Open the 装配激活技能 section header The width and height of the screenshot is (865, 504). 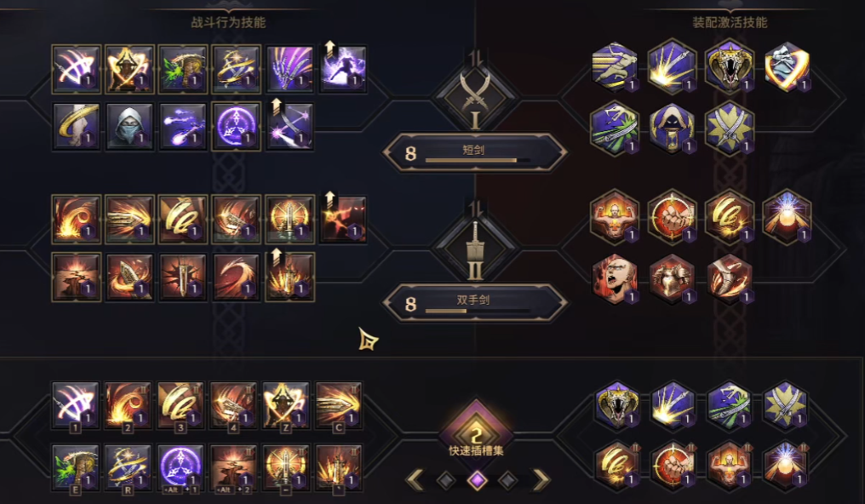(x=730, y=23)
